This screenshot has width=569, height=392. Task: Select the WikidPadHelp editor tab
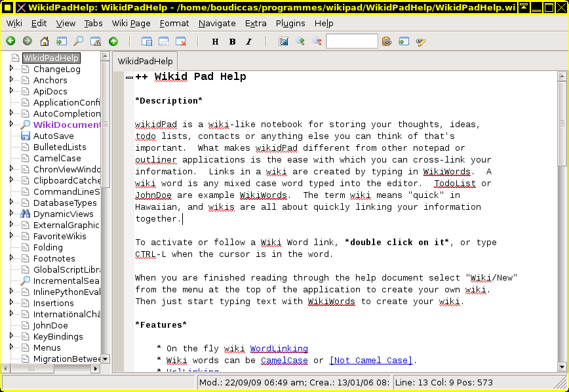coord(145,61)
